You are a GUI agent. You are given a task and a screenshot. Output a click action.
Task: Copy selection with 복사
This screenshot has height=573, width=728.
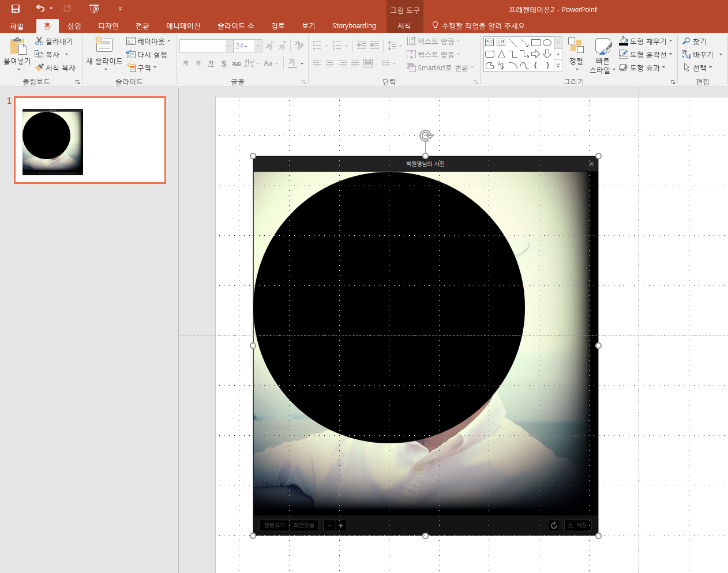[47, 54]
